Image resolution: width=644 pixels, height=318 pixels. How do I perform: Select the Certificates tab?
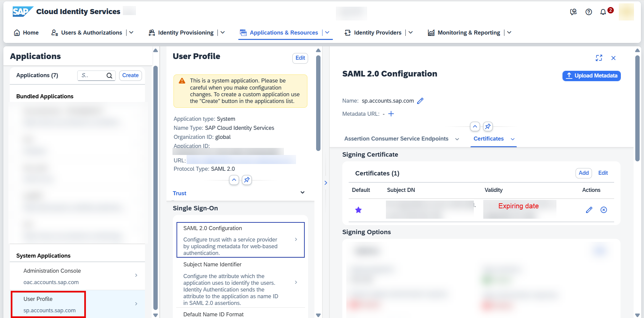tap(489, 139)
